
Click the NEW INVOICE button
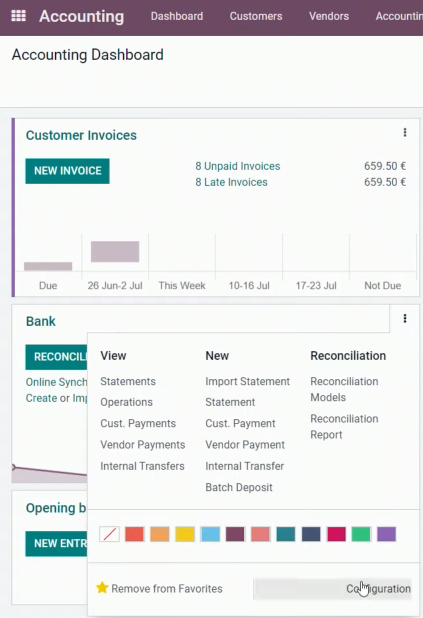coord(67,171)
